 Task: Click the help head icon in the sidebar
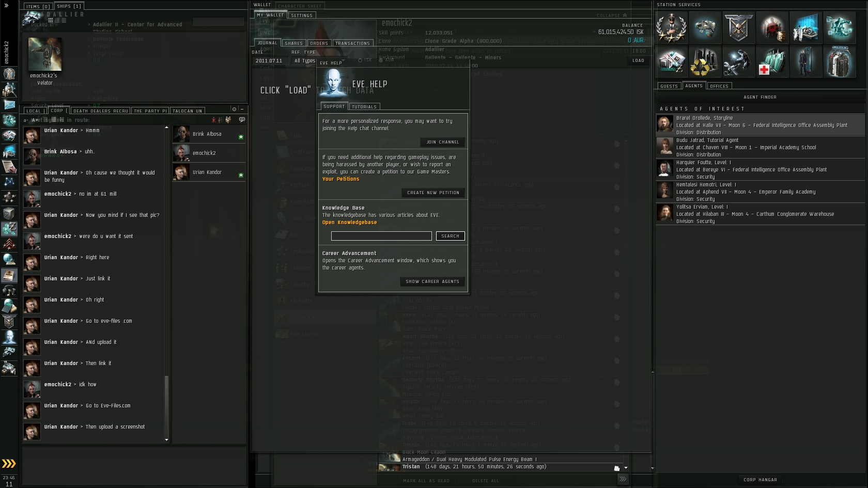pos(9,337)
